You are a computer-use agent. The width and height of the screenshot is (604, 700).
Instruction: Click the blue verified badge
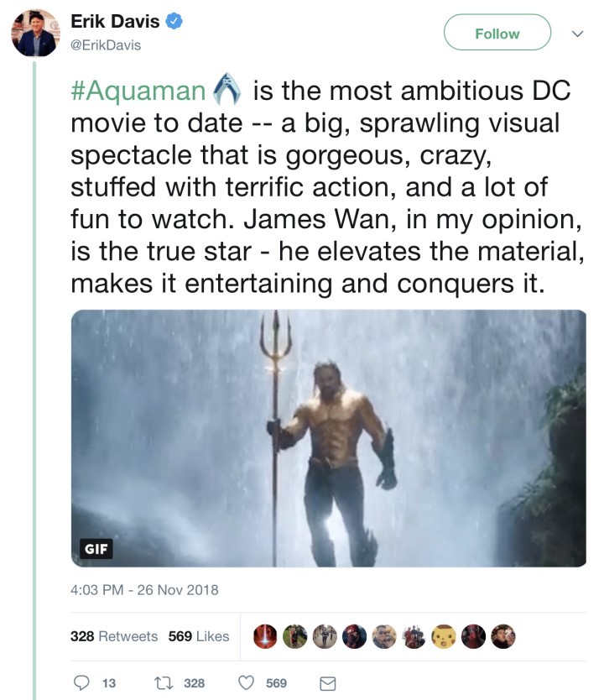click(173, 21)
